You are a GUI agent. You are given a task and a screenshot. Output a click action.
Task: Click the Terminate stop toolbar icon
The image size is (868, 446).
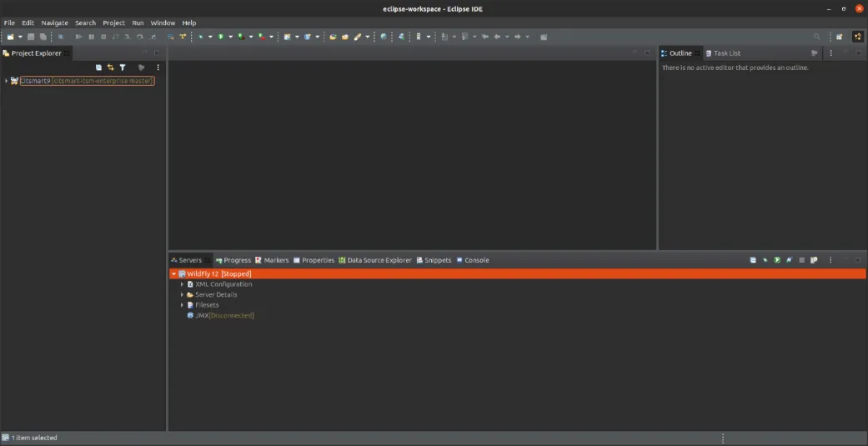(x=103, y=37)
